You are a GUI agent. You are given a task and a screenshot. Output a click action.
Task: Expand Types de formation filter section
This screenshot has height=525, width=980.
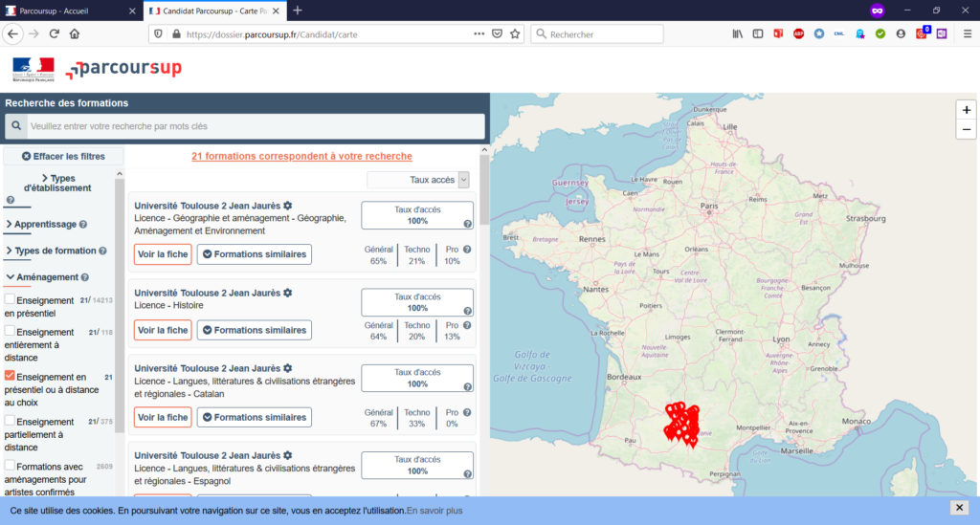pos(51,251)
